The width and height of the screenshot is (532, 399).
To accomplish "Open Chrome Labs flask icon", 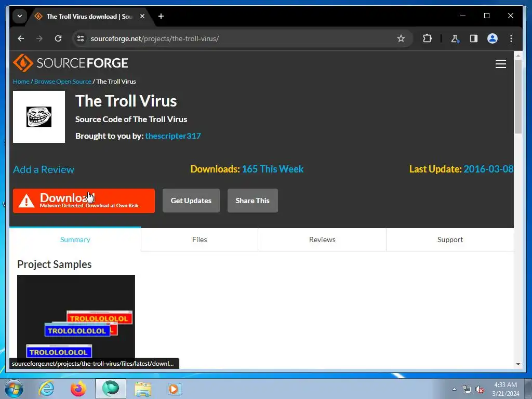I will coord(455,38).
